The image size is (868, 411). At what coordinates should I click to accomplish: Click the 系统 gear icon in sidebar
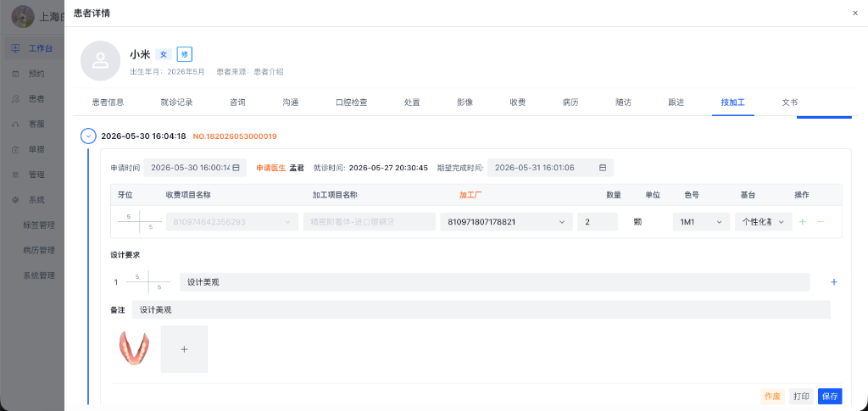tap(15, 200)
